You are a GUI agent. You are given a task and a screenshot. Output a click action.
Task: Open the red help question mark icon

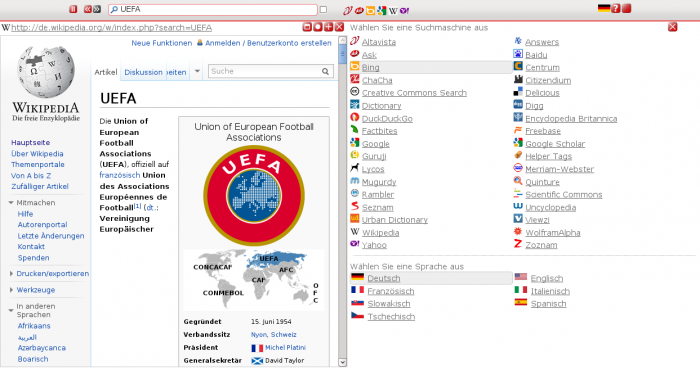pyautogui.click(x=616, y=8)
